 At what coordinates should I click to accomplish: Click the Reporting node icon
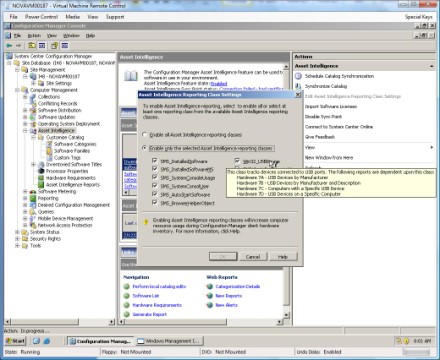point(33,198)
